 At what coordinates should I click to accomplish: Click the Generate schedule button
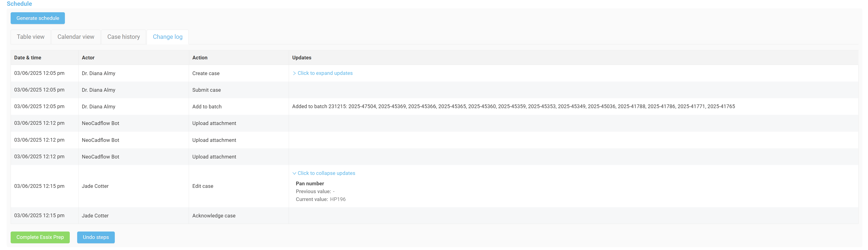[x=38, y=18]
